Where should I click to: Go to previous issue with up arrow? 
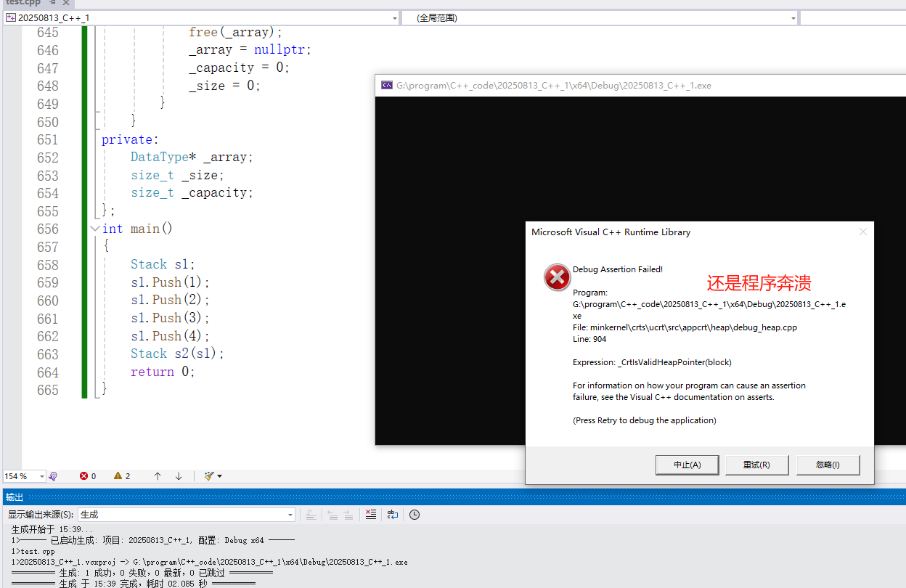[158, 476]
